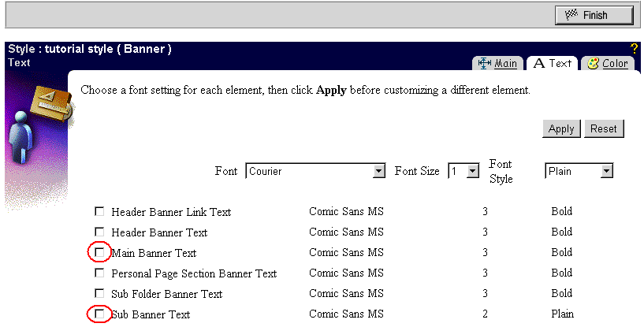Viewport: 644px width, 327px height.
Task: Enable the Main Banner Text checkbox
Action: 99,252
